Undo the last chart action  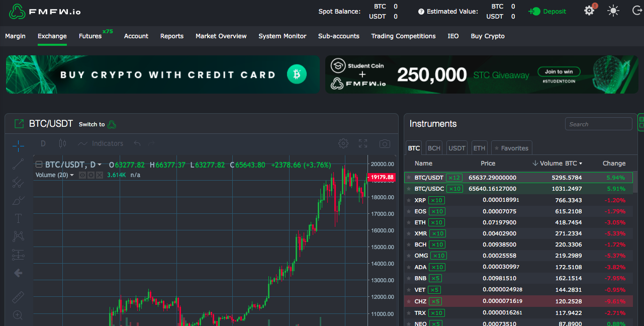point(137,144)
